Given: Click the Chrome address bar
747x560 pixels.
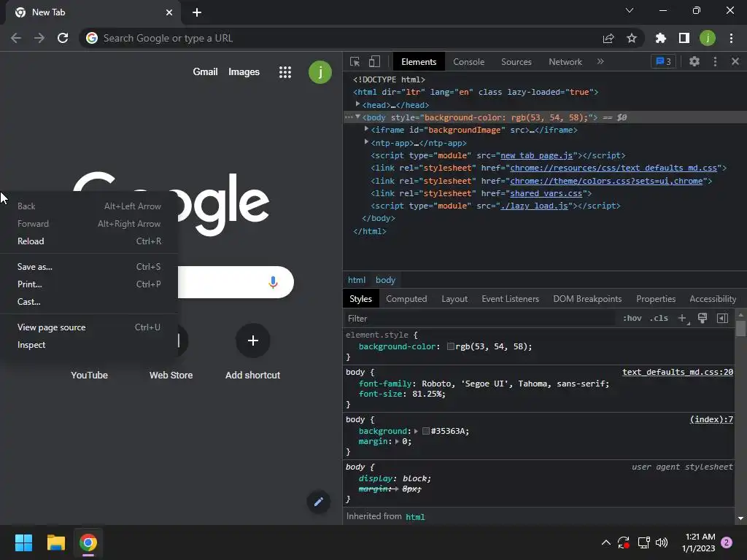Looking at the screenshot, I should pyautogui.click(x=343, y=38).
